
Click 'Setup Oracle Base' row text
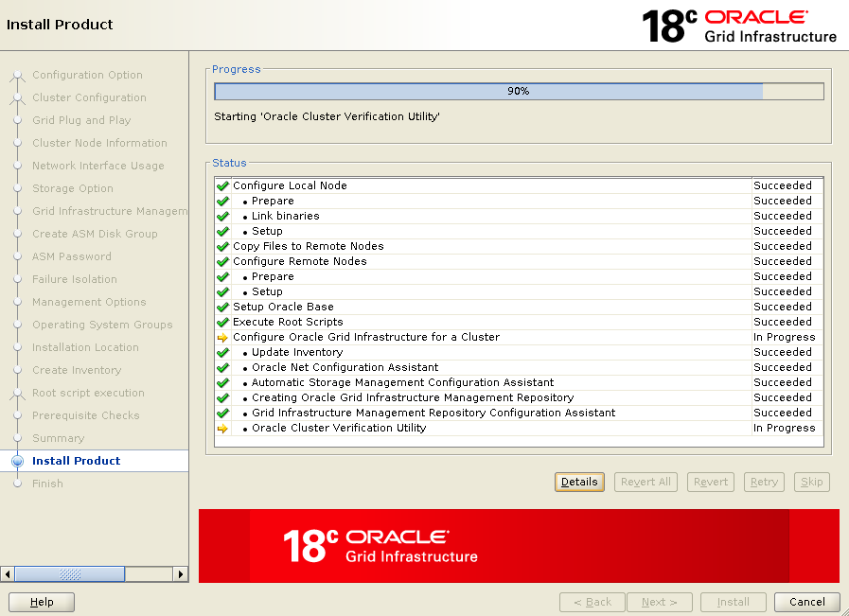pos(283,307)
